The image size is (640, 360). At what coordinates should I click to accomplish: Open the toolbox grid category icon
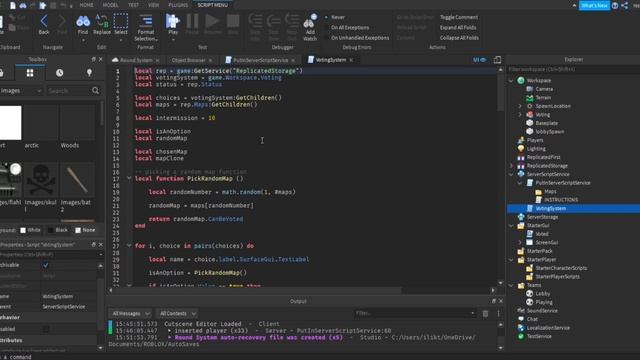(x=30, y=73)
